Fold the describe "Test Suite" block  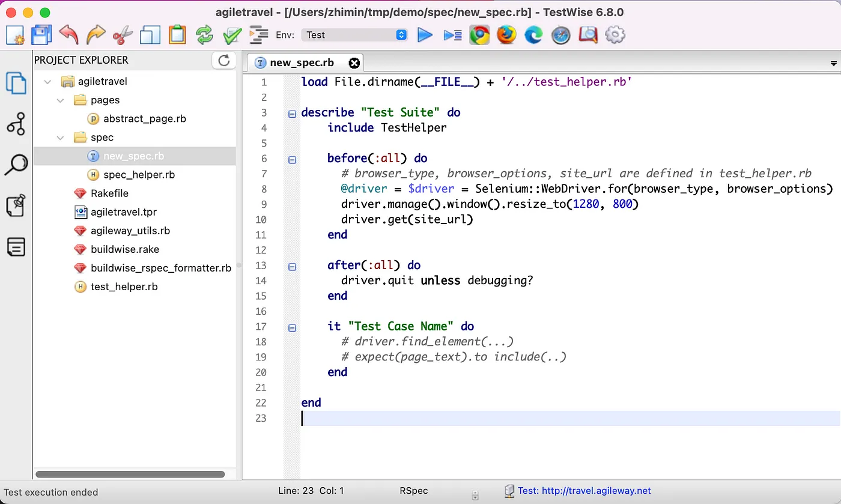[292, 114]
